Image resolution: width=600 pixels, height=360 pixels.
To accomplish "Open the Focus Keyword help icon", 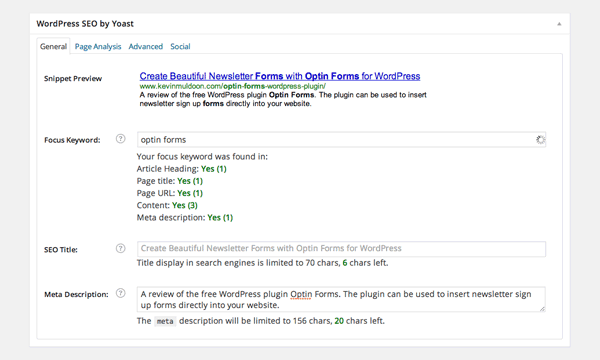I will pyautogui.click(x=120, y=139).
